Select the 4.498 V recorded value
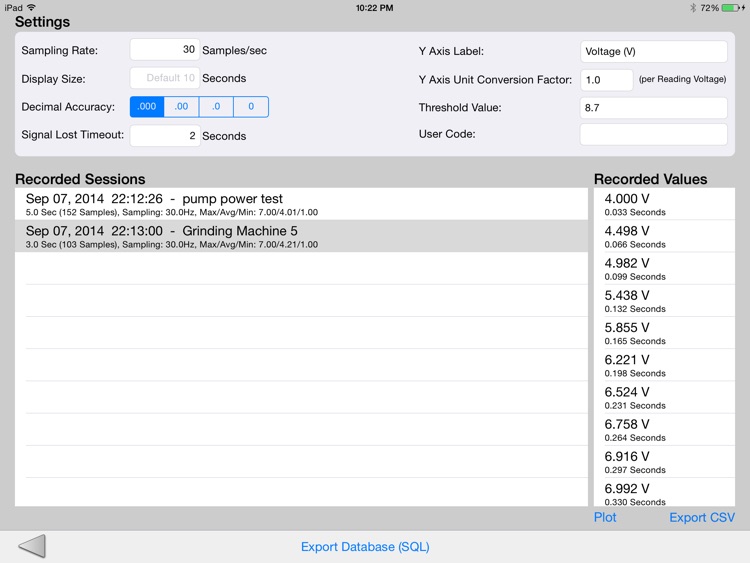 [664, 236]
